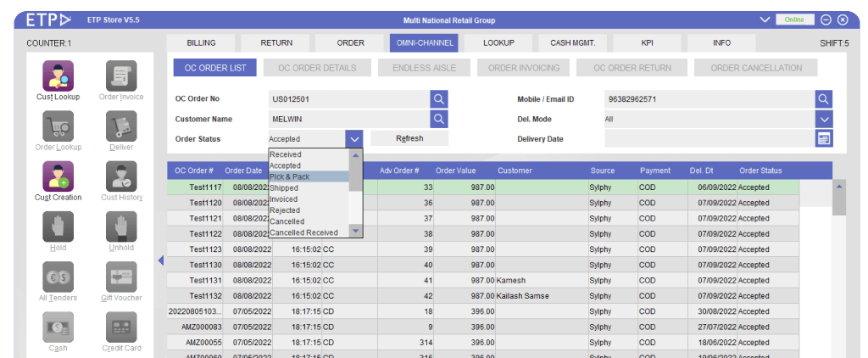Search by Mobile / Email ID magnifier

(824, 99)
